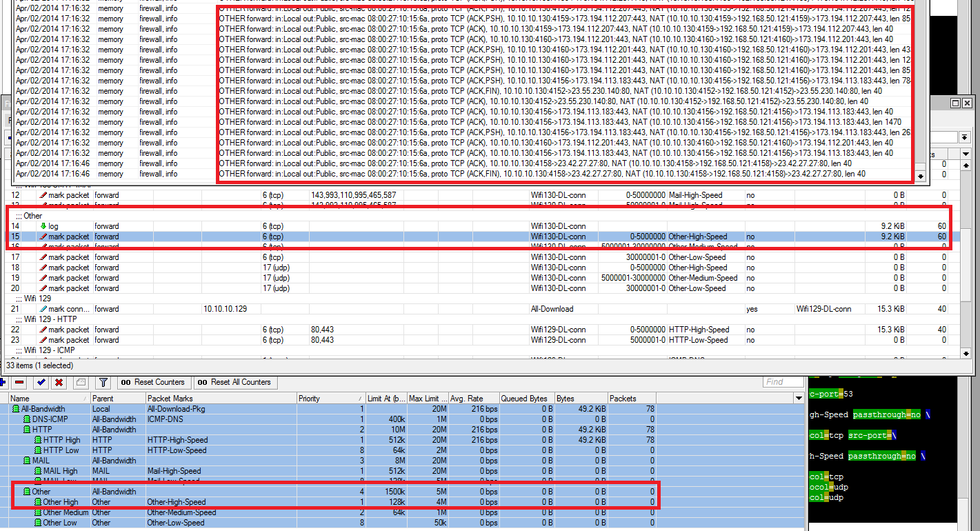
Task: Open the Comment toolbar icon
Action: [81, 382]
